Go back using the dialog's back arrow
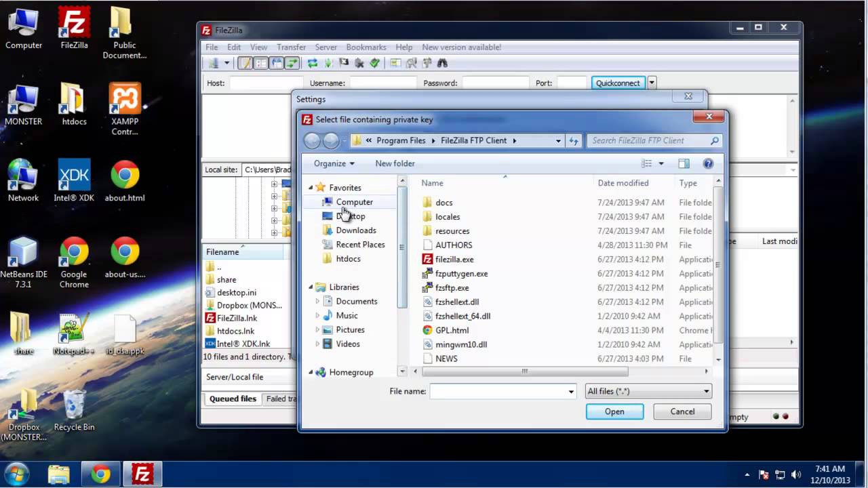 312,140
